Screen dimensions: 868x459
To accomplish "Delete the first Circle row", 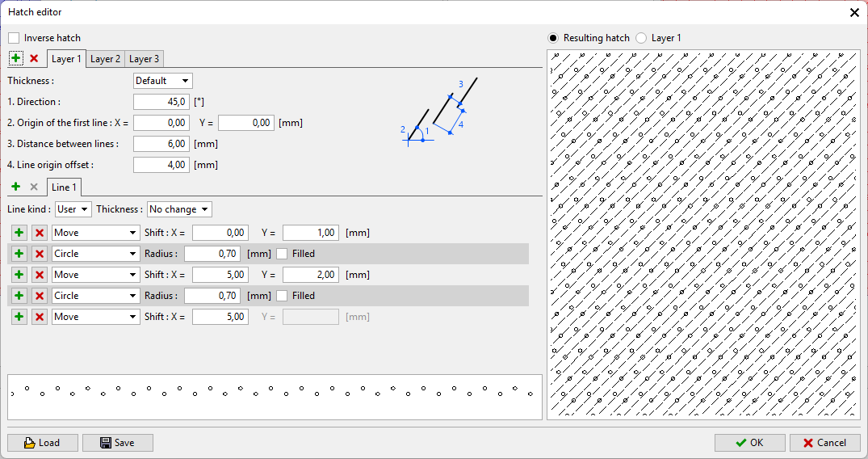I will 39,254.
